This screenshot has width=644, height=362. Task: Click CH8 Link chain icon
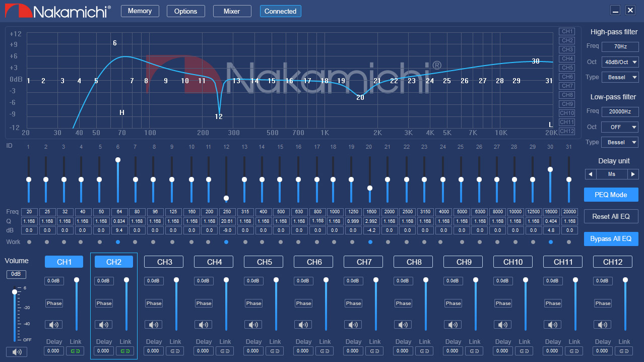[x=424, y=351]
